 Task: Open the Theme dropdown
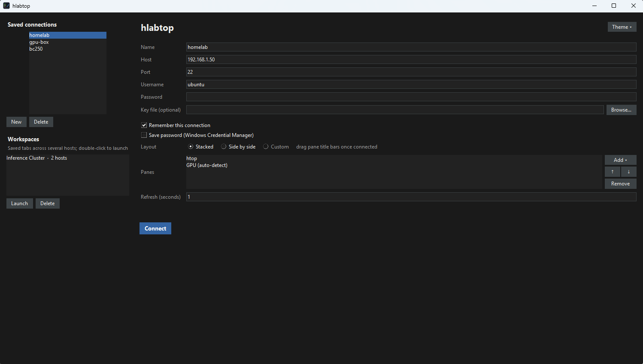click(622, 27)
